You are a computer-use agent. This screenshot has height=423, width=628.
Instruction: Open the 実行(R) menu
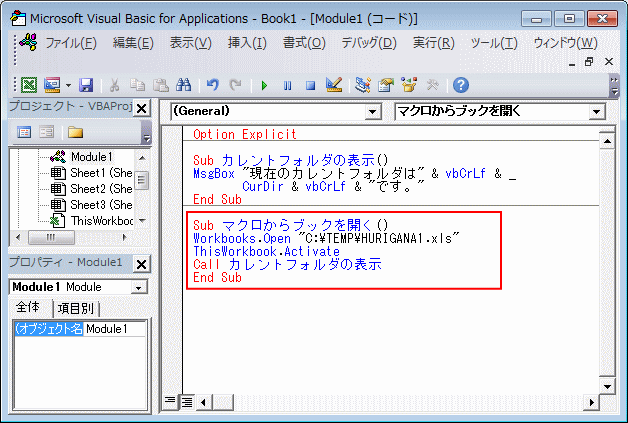click(433, 42)
